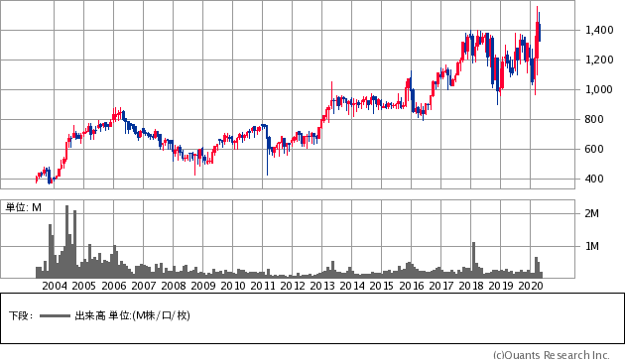Click the 2018 year label

point(471,286)
